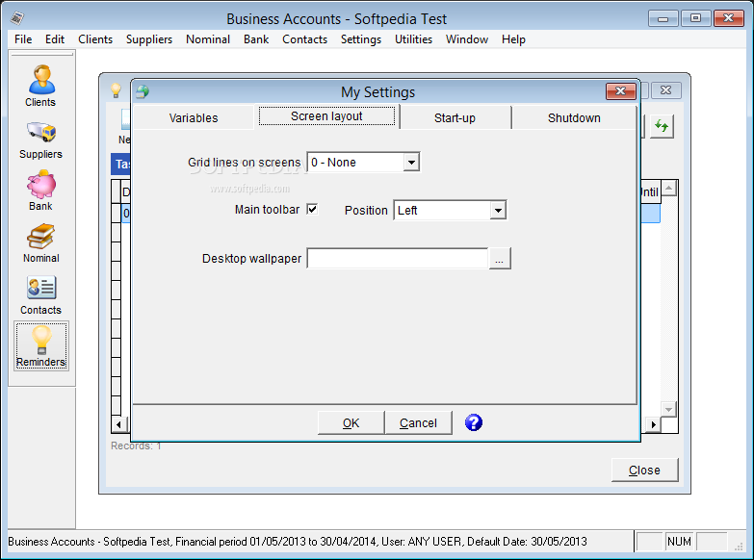Screen dimensions: 754x560
Task: Open the Bank menu
Action: [x=256, y=39]
